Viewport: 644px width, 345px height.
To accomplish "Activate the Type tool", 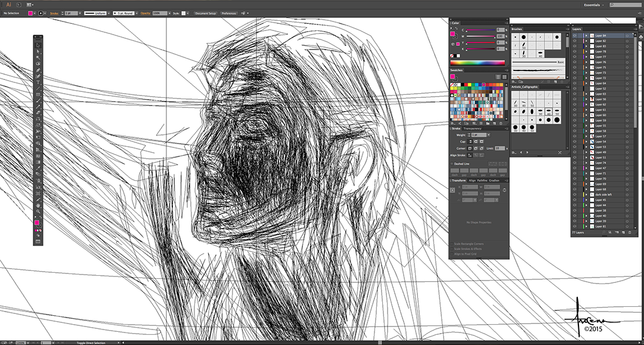I will 38,82.
